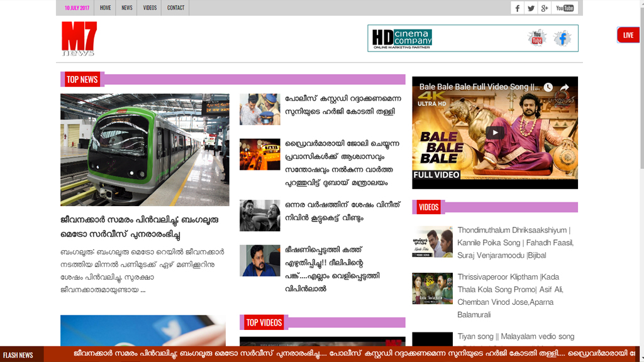Open the Google Plus icon in top bar
This screenshot has height=362, width=644.
point(545,8)
